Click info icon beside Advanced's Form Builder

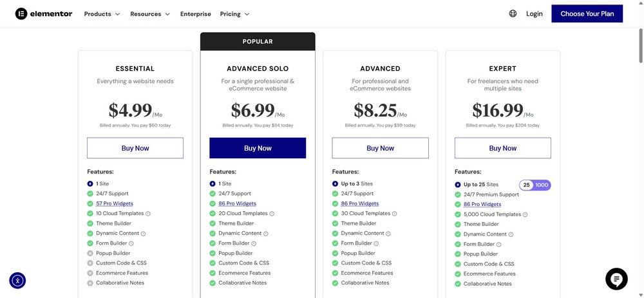click(x=376, y=243)
